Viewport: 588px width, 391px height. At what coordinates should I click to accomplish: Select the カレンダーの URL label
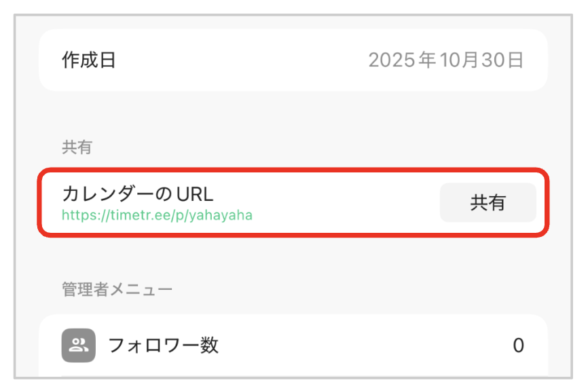pos(137,194)
